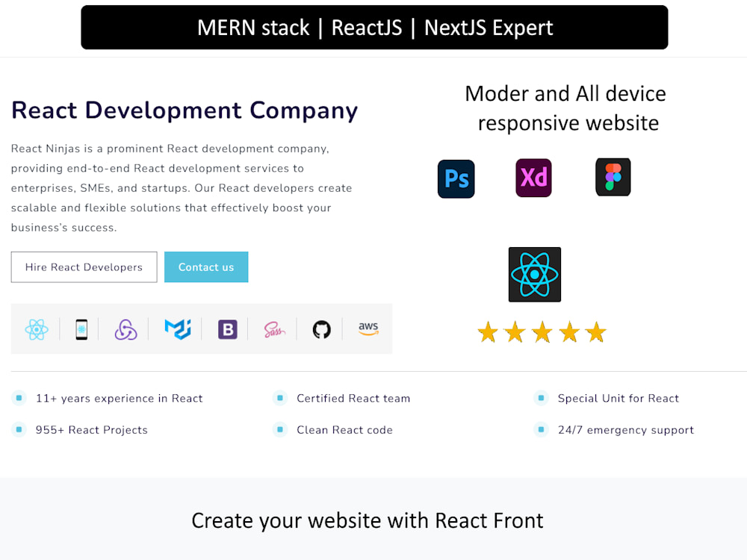Click the Photoshop Ps icon
This screenshot has height=560, width=747.
pyautogui.click(x=456, y=179)
